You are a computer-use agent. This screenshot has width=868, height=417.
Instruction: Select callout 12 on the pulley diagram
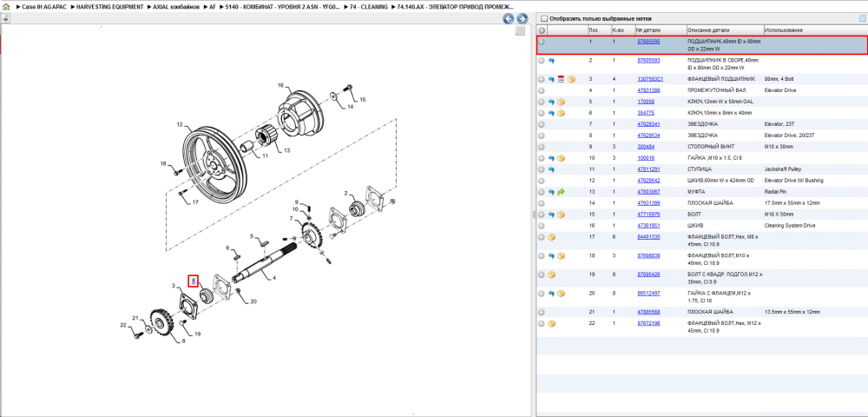pos(180,124)
